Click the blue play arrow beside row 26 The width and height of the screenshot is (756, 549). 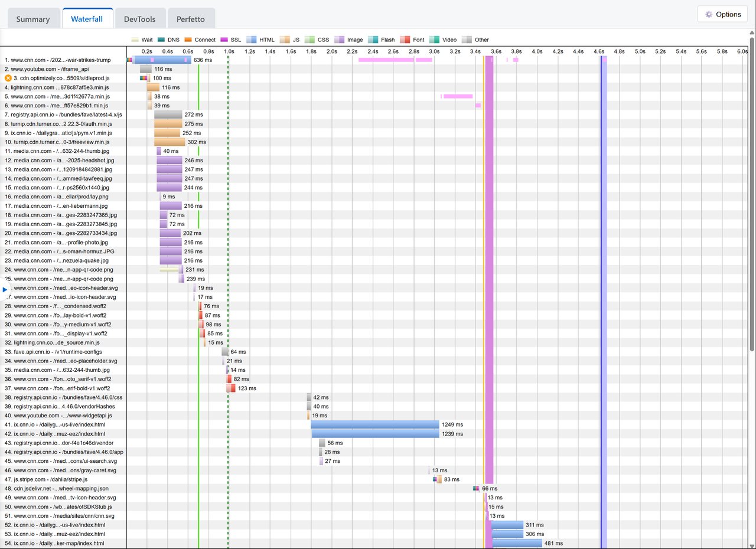pyautogui.click(x=5, y=289)
